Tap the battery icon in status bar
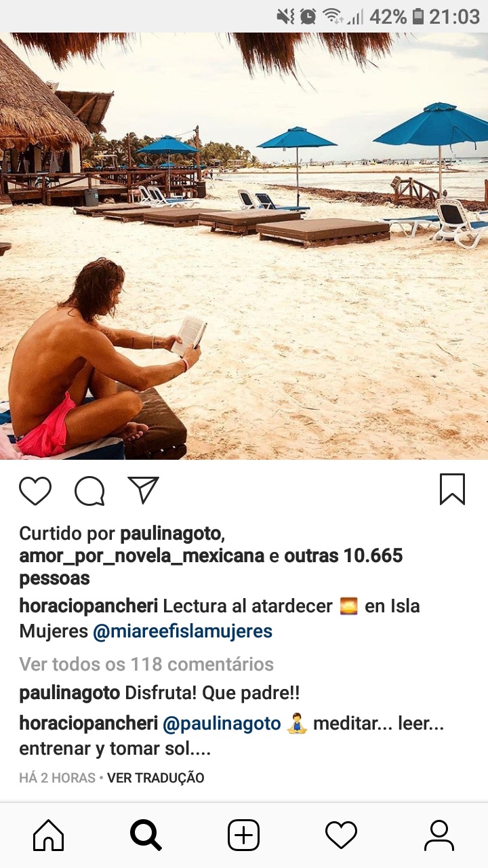Image resolution: width=488 pixels, height=868 pixels. [x=418, y=16]
